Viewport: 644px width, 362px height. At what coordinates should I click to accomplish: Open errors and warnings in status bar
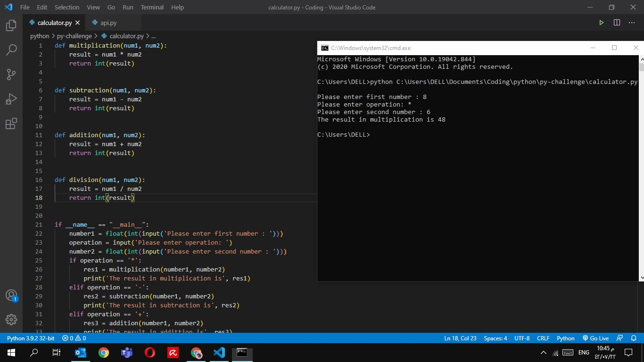(74, 338)
